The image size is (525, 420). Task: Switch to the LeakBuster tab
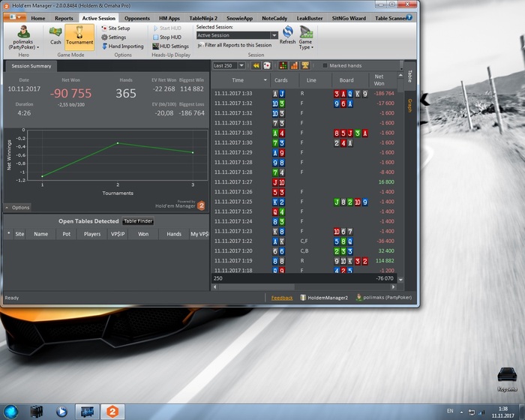(x=310, y=18)
